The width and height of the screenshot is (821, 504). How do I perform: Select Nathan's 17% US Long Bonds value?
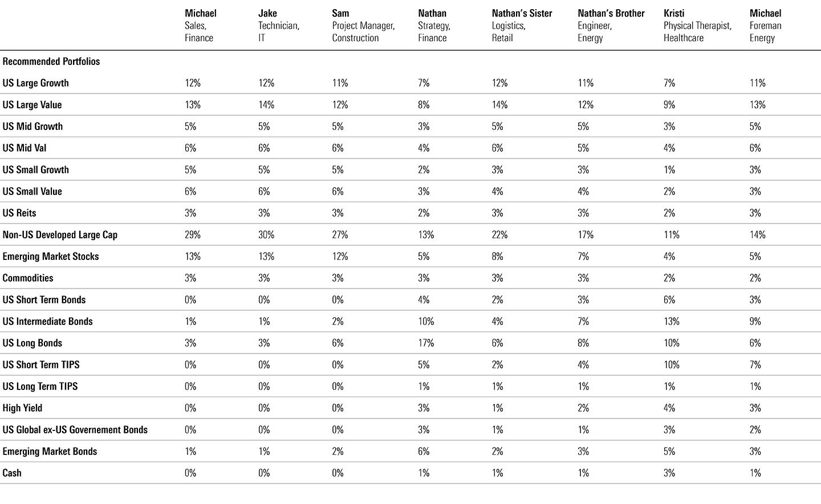click(426, 343)
